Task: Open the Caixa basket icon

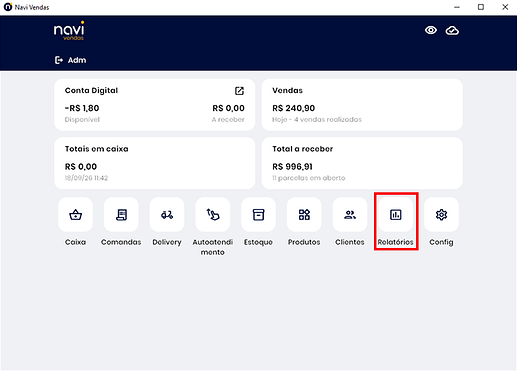Action: (75, 215)
